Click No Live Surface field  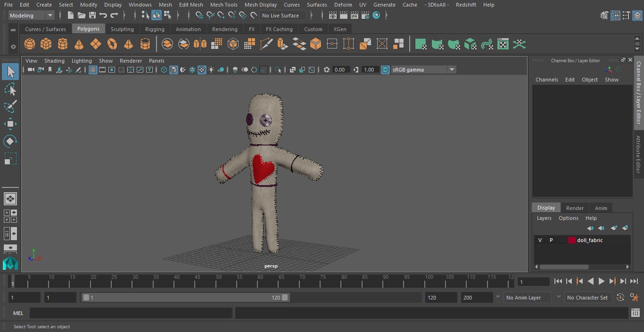[x=283, y=16]
